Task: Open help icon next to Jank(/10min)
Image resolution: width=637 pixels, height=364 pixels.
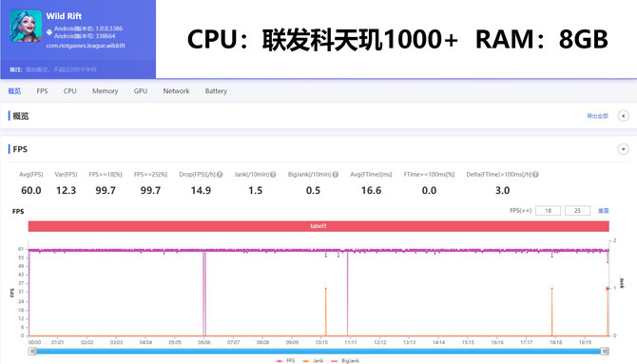Action: point(273,174)
